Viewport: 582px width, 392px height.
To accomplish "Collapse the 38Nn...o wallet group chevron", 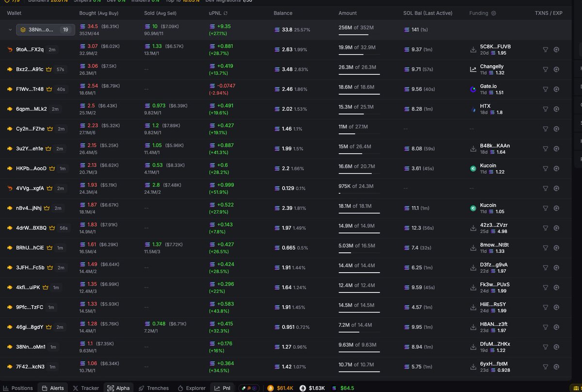I will [10, 30].
